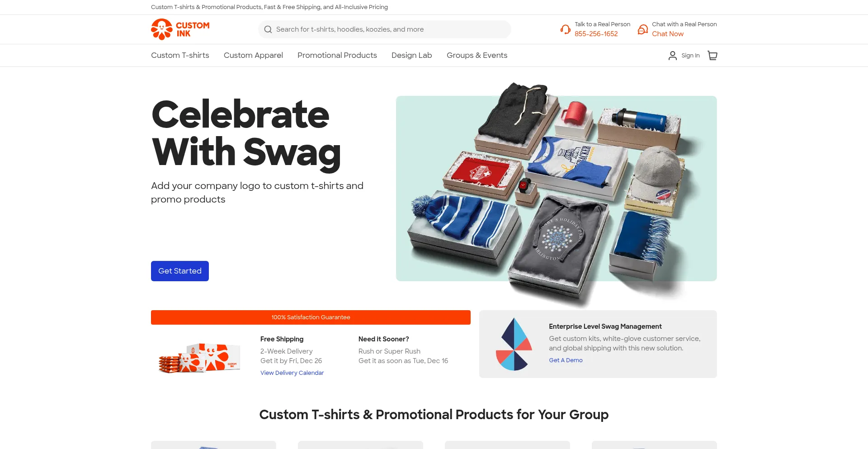Click the search magnifying glass icon
Screen dimensions: 868x449
point(268,29)
